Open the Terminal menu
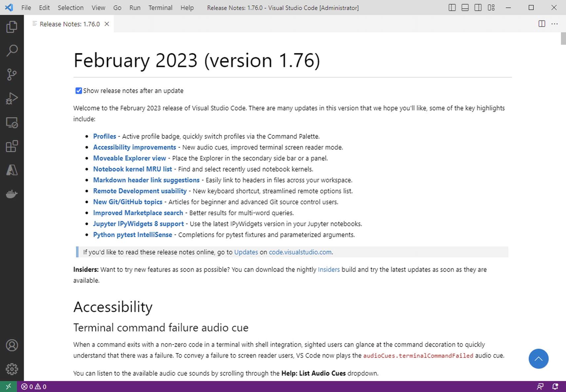Screen dimensions: 566x392 coord(160,8)
